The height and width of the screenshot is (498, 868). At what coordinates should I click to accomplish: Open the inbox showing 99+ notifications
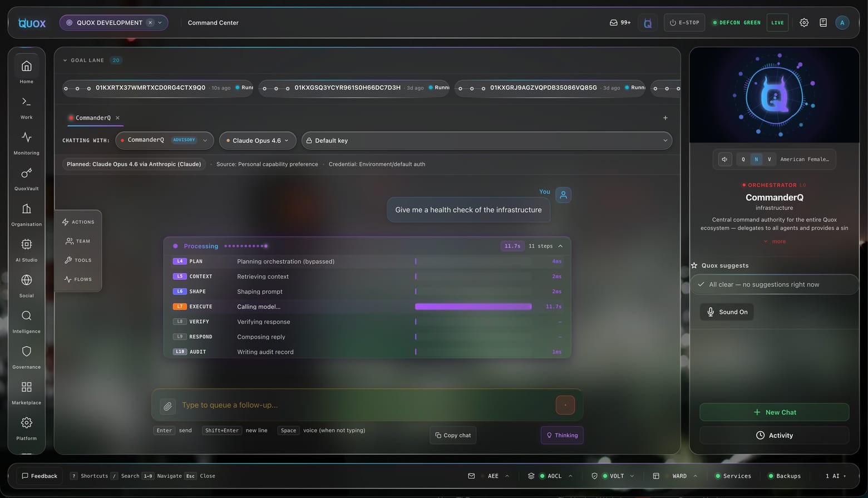click(x=620, y=23)
